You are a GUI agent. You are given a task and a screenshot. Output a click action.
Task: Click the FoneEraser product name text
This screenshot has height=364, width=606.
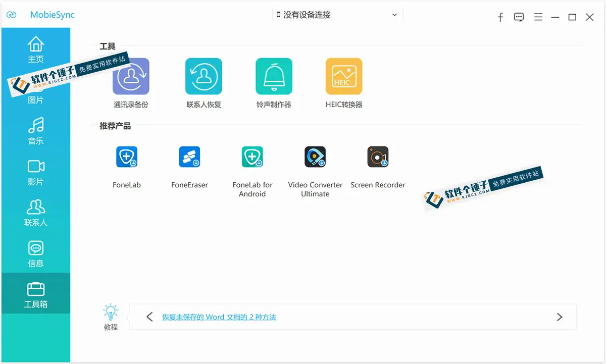click(x=189, y=185)
